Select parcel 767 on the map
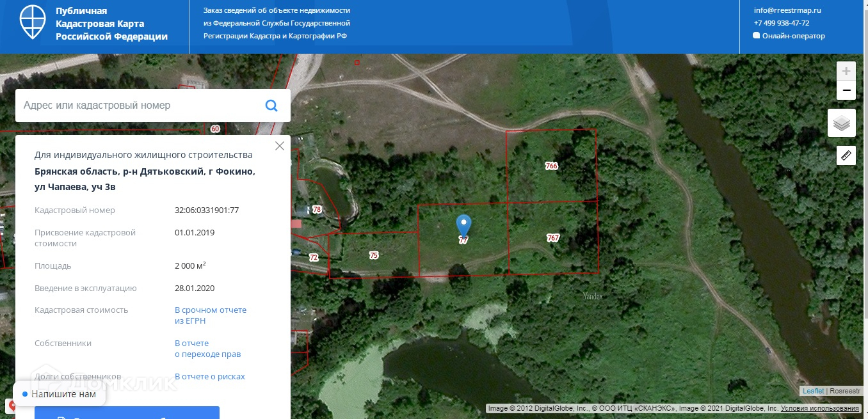868x419 pixels. (x=553, y=238)
